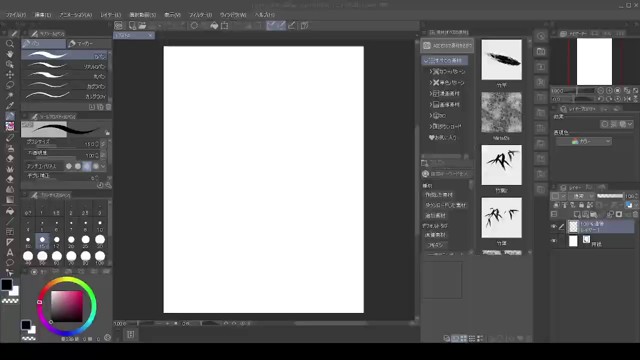Pick a color in the color wheel square
The height and width of the screenshot is (360, 640).
pyautogui.click(x=67, y=307)
